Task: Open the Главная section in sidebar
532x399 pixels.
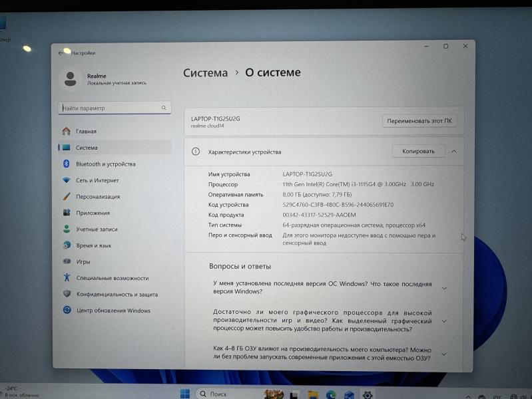Action: pyautogui.click(x=86, y=132)
